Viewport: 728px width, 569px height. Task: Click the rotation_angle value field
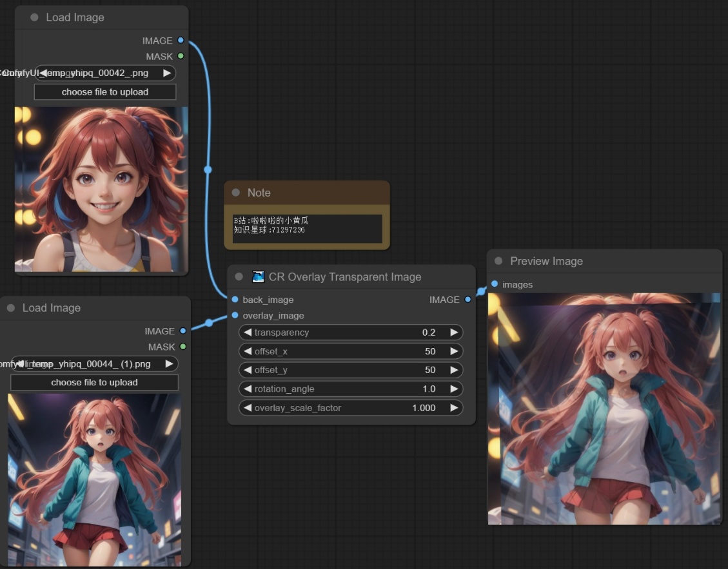click(351, 389)
